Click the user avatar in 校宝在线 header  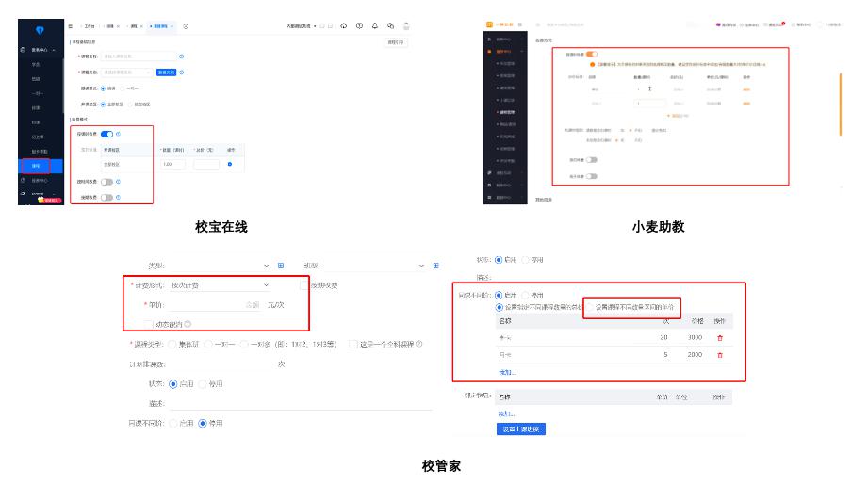pos(406,26)
